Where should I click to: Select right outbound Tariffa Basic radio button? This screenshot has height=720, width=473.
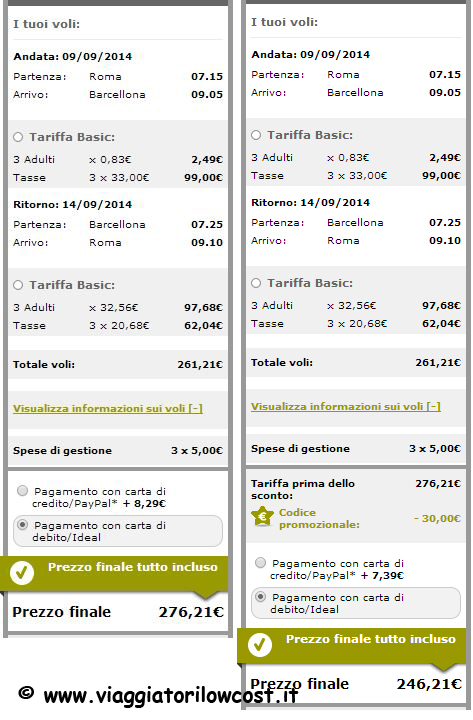(256, 135)
